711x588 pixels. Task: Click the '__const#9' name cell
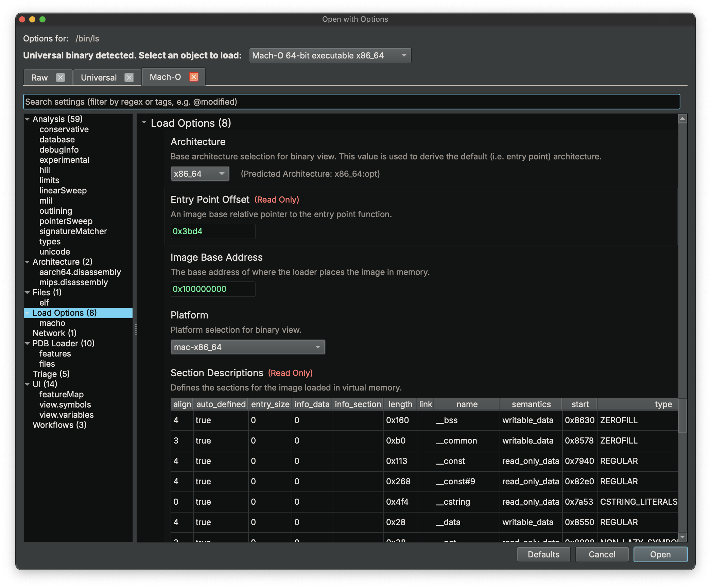pos(467,481)
